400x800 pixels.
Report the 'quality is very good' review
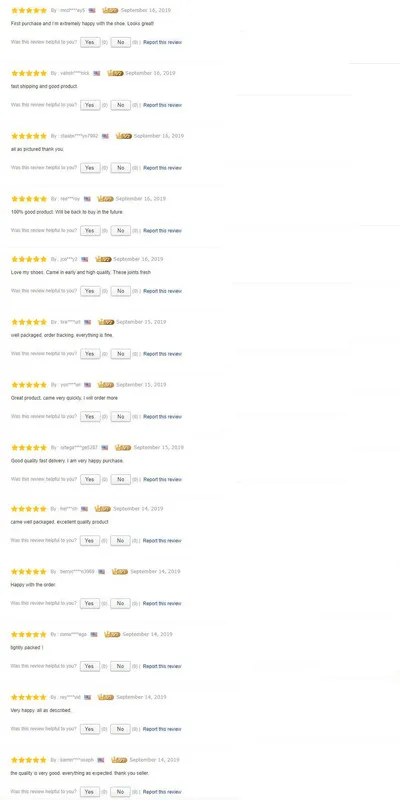[162, 792]
